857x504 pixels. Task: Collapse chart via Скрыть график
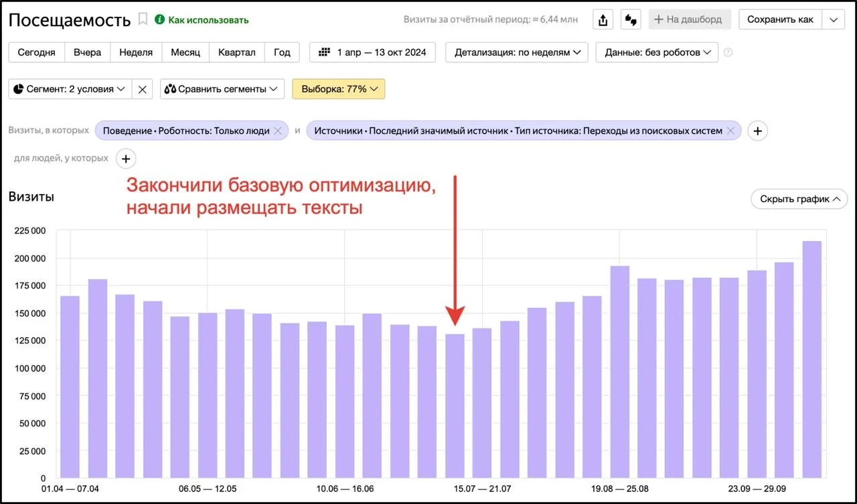click(799, 199)
